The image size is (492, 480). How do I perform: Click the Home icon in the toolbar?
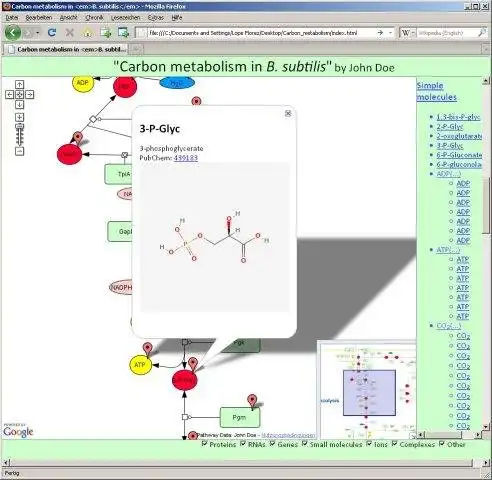tap(87, 33)
